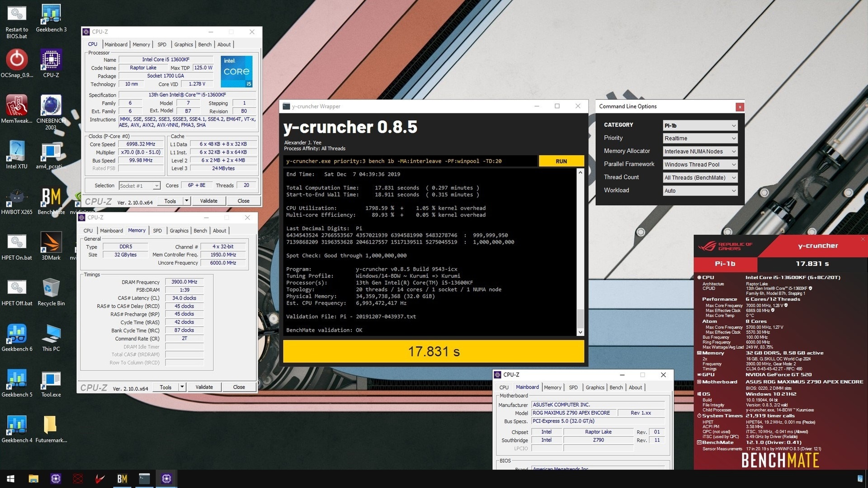Open 3DMark desktop shortcut
This screenshot has height=488, width=868.
[51, 246]
